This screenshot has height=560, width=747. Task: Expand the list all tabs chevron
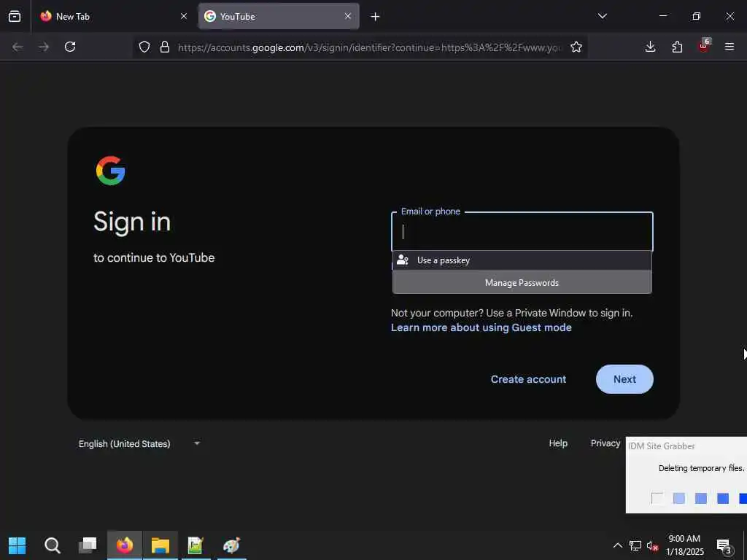602,16
